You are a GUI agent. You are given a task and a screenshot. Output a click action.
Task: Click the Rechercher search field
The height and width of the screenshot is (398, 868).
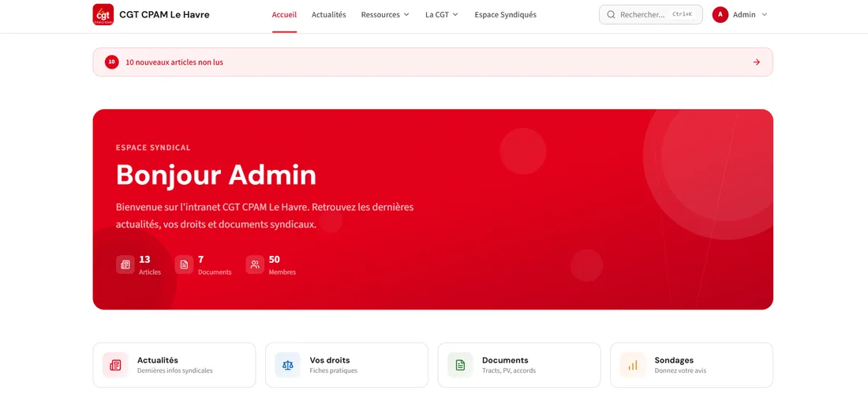(650, 15)
